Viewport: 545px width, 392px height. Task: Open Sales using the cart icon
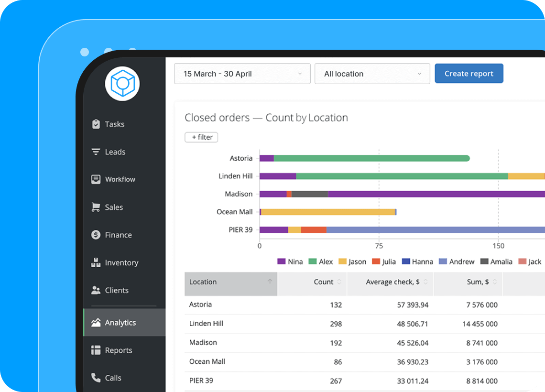[96, 207]
